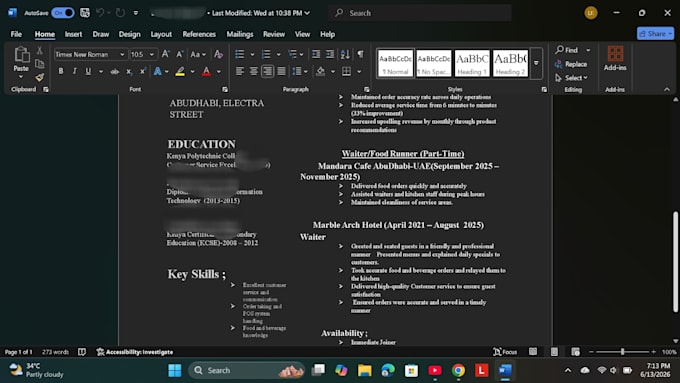
Task: Click Decrease Font Size icon
Action: click(180, 54)
